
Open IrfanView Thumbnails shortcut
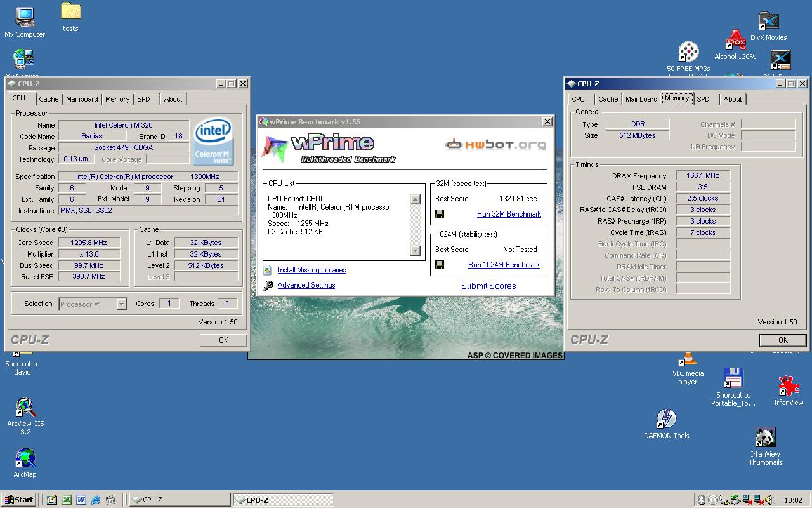tap(765, 446)
